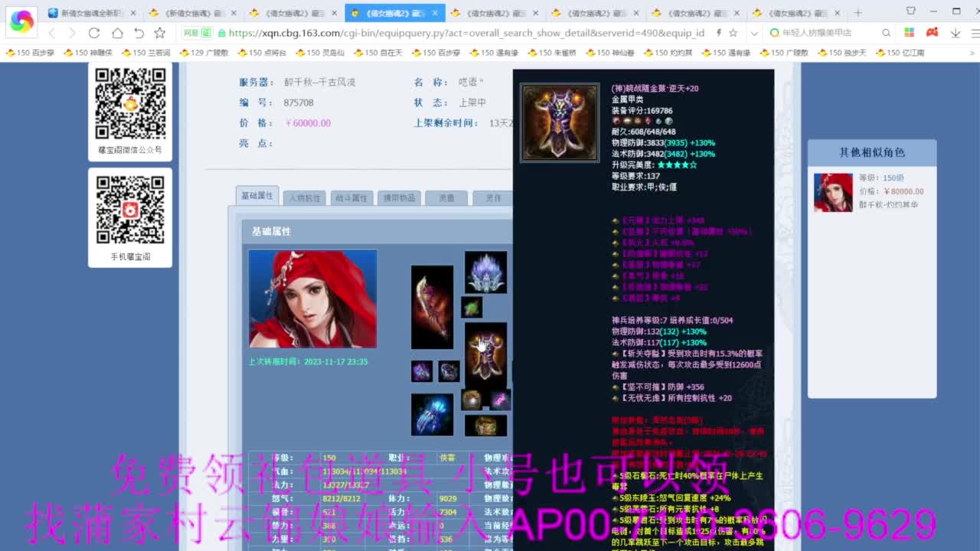
Task: Switch to the 人物抗性 tab
Action: pos(305,197)
